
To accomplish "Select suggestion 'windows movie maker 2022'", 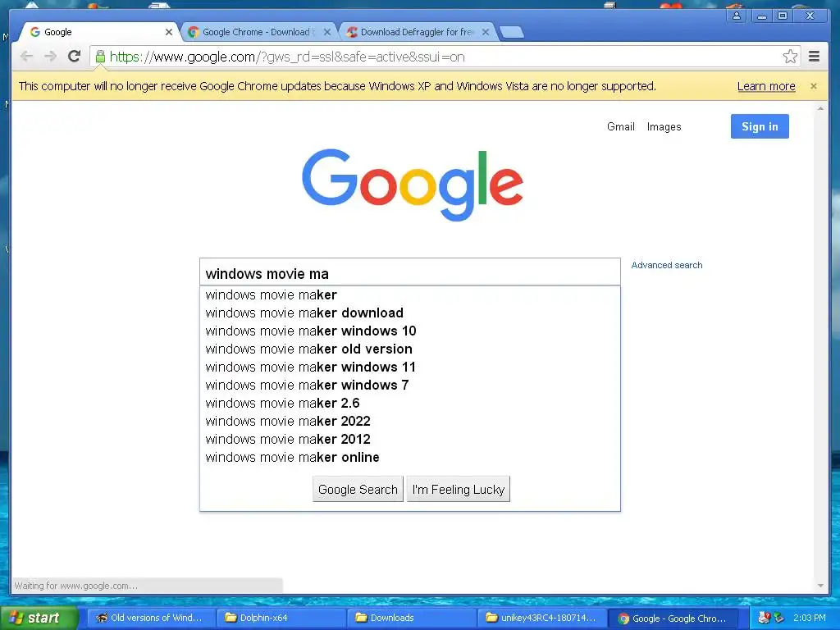I will (x=410, y=421).
